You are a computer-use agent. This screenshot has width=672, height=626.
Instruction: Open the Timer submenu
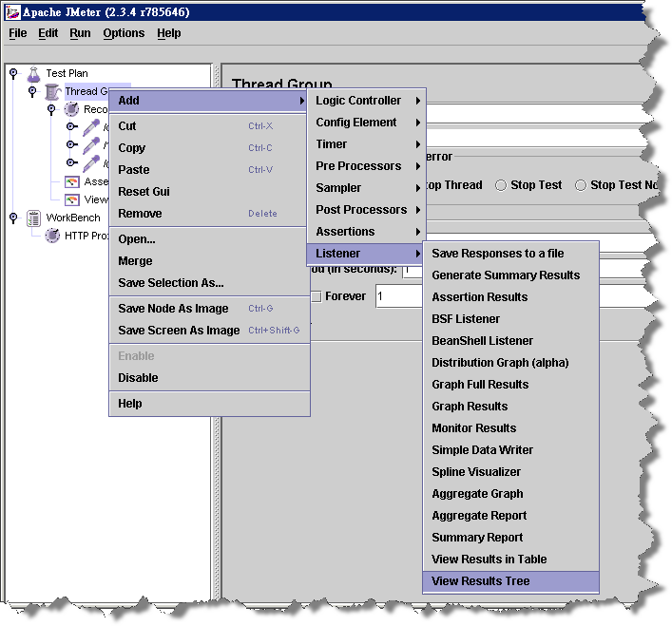click(367, 144)
